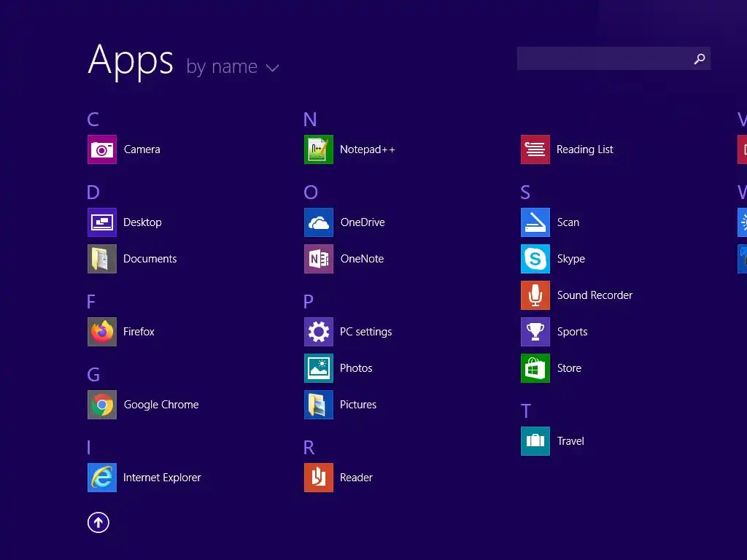Launch the Reader app icon
Viewport: 747px width, 560px height.
coord(319,478)
